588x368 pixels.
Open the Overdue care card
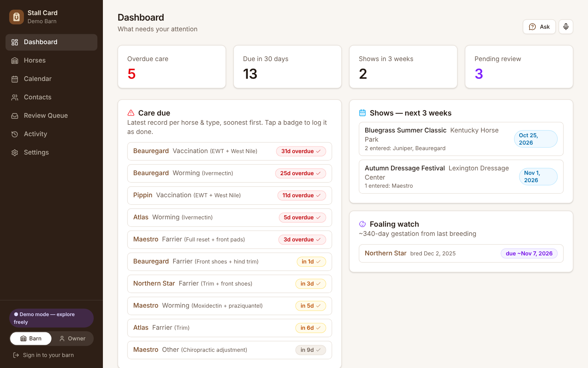pos(172,67)
